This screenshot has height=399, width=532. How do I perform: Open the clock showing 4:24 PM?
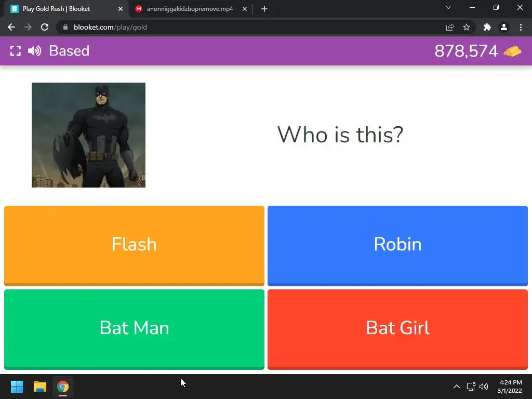[x=510, y=387]
